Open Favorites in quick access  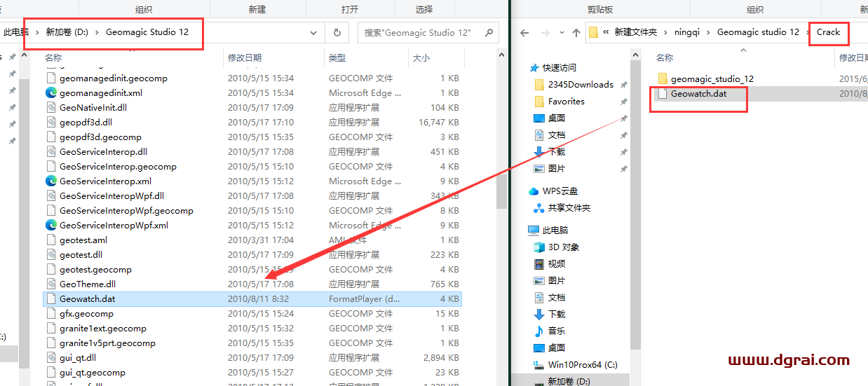pyautogui.click(x=566, y=101)
